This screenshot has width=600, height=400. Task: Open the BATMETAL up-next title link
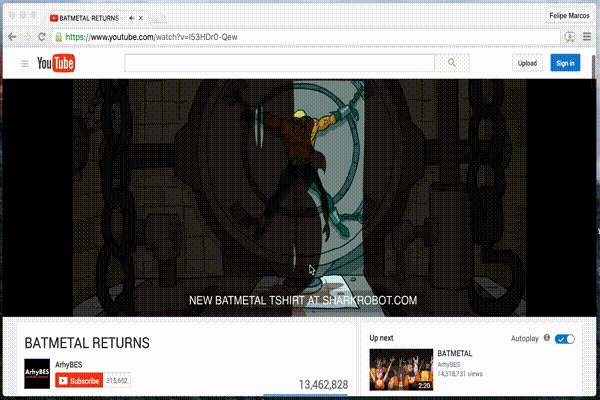[x=455, y=353]
